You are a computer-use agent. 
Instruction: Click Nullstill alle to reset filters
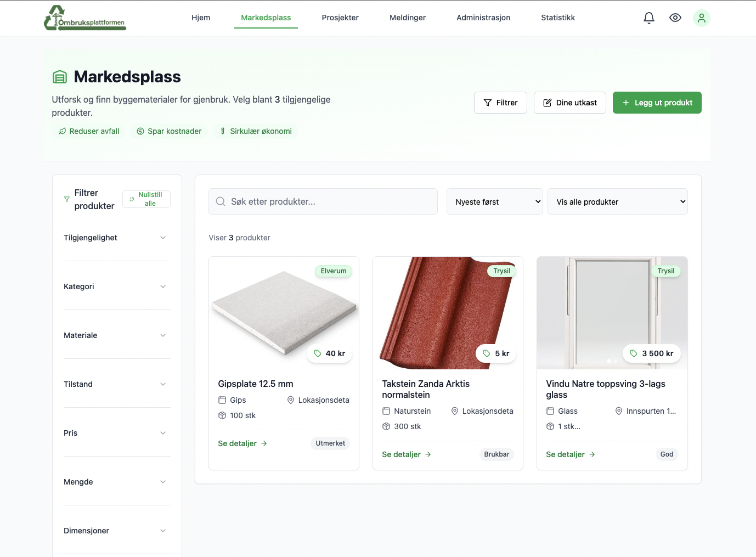pyautogui.click(x=146, y=199)
